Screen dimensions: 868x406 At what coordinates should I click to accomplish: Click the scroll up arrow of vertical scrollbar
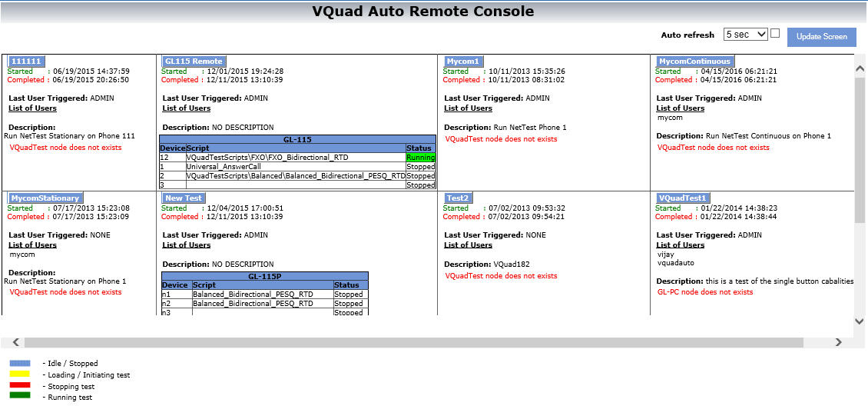click(860, 69)
